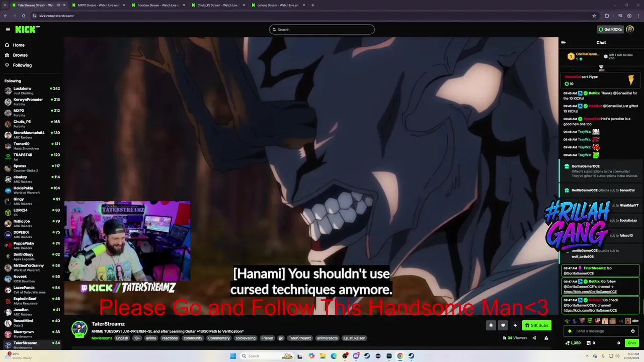The image size is (644, 362).
Task: Open the tab search dropdown arrow
Action: tap(5, 5)
